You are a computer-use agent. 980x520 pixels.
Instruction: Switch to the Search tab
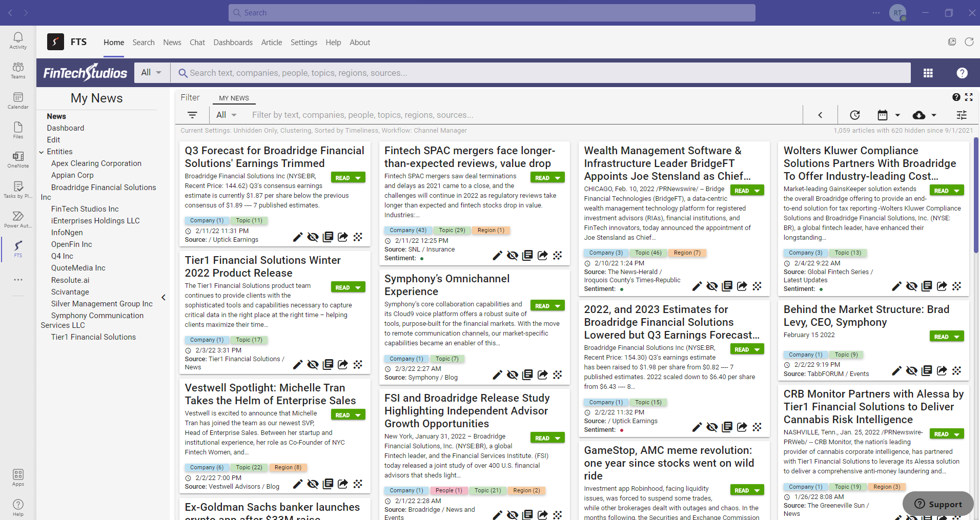[144, 43]
